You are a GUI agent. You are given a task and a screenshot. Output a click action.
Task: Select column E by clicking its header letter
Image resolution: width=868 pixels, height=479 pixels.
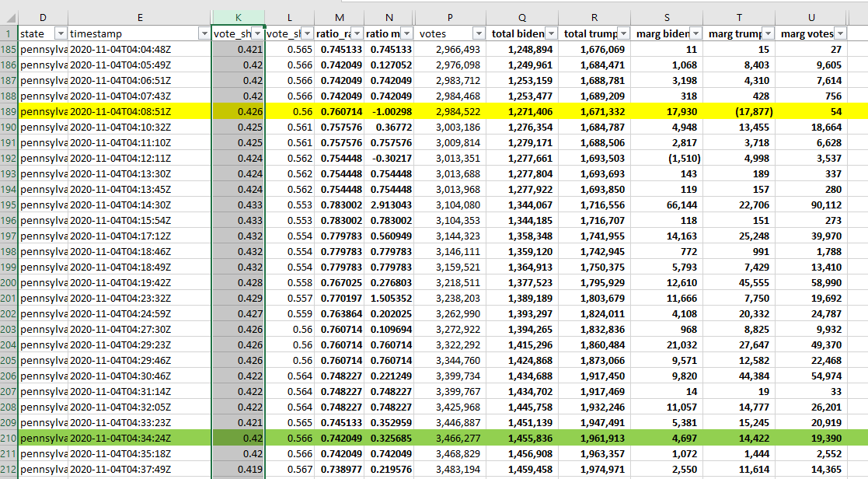(140, 17)
